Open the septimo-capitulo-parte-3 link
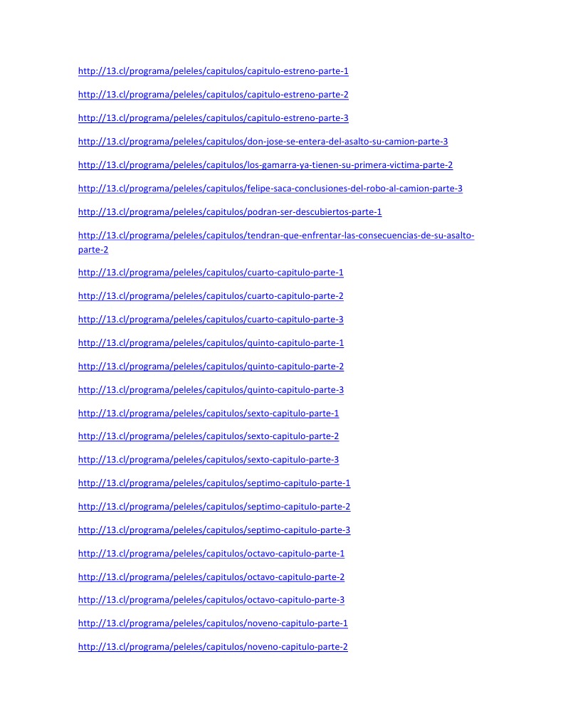The width and height of the screenshot is (563, 728). 214,529
